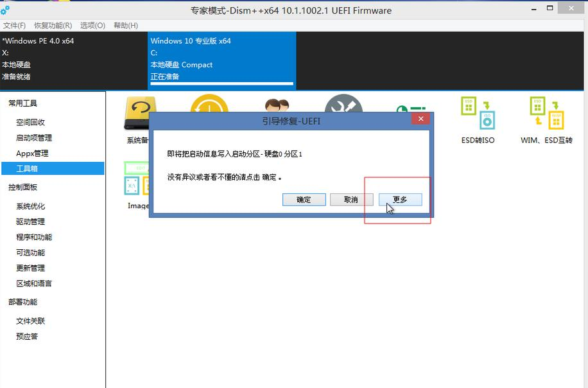Open 系统优化 in the sidebar

(x=30, y=206)
